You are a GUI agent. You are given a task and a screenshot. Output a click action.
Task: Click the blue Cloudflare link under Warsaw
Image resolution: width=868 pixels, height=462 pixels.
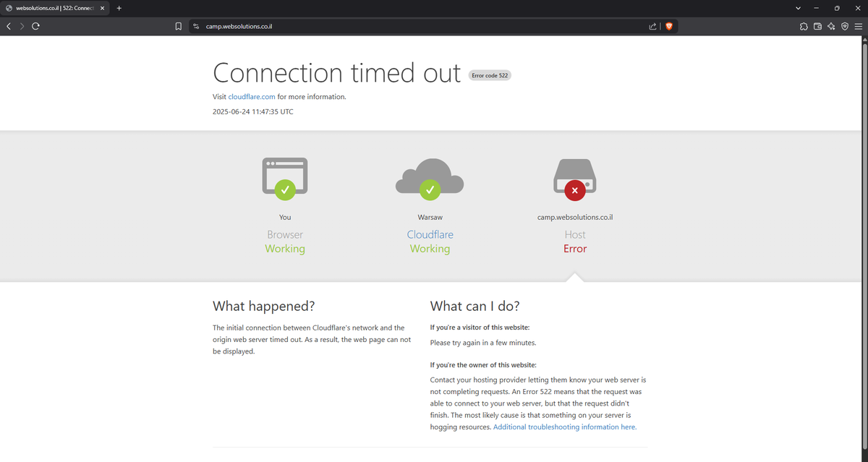(x=430, y=235)
